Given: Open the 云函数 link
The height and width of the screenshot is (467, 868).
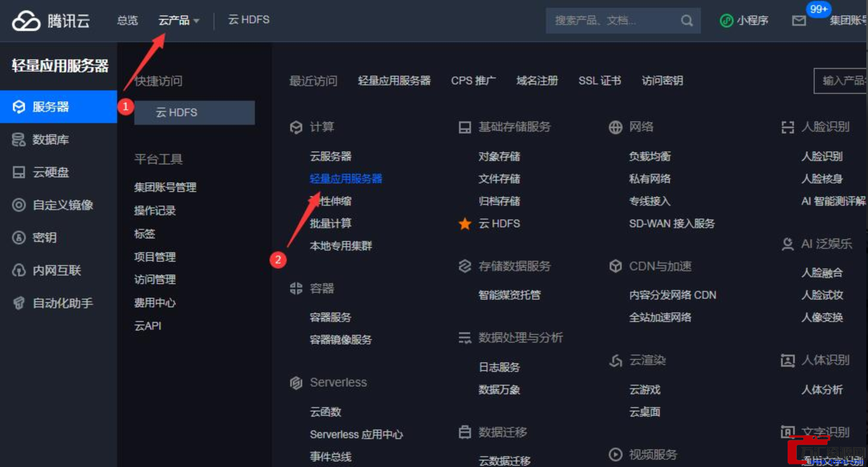Looking at the screenshot, I should click(x=325, y=412).
